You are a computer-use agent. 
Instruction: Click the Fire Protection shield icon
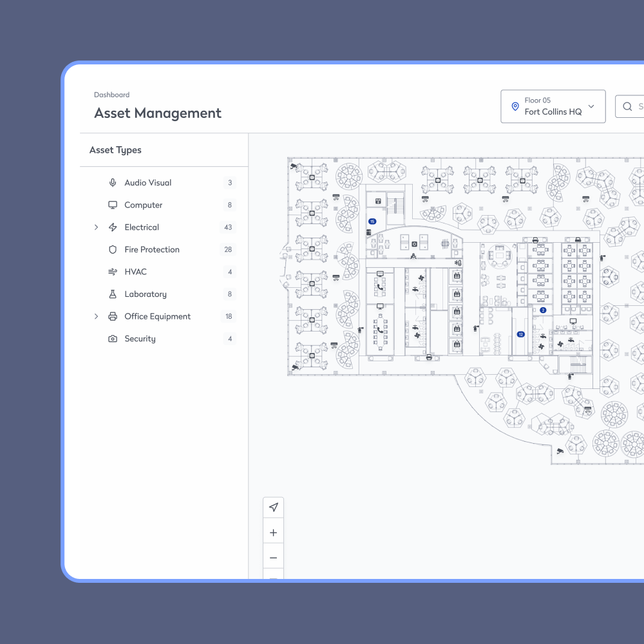click(113, 250)
